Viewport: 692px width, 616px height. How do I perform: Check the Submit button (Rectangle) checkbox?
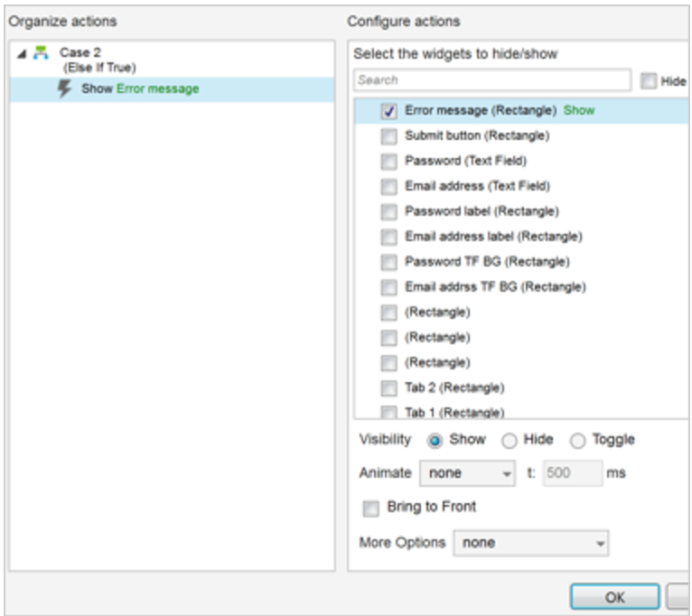pos(388,136)
